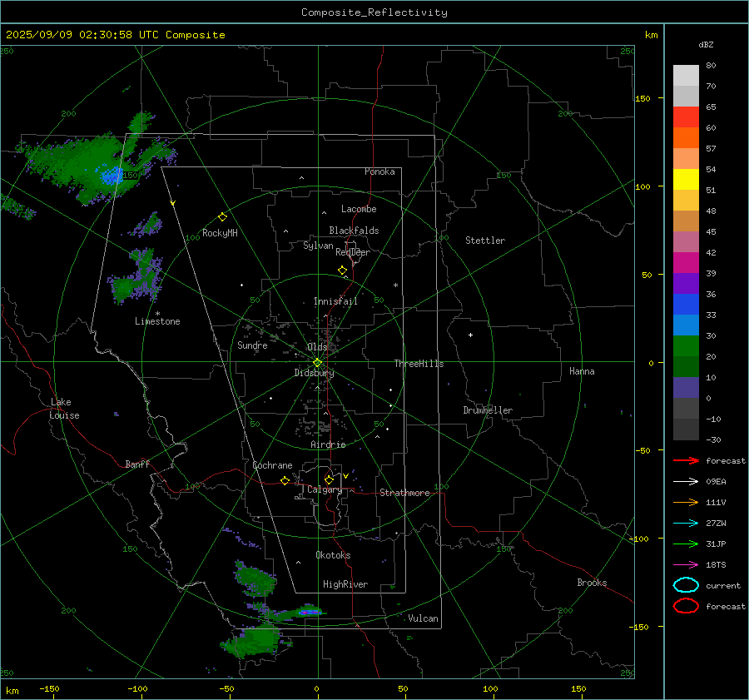Click the green 31JP arrow legend icon
Viewport: 749px width, 700px height.
(x=686, y=544)
